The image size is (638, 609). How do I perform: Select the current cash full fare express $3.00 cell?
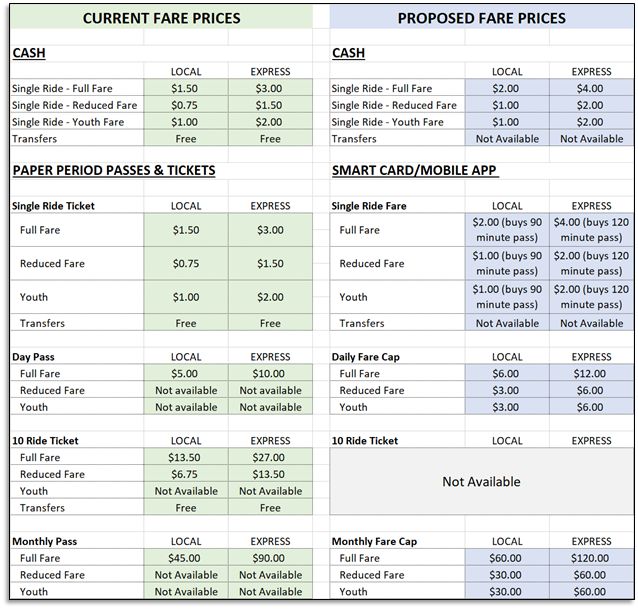coord(271,88)
